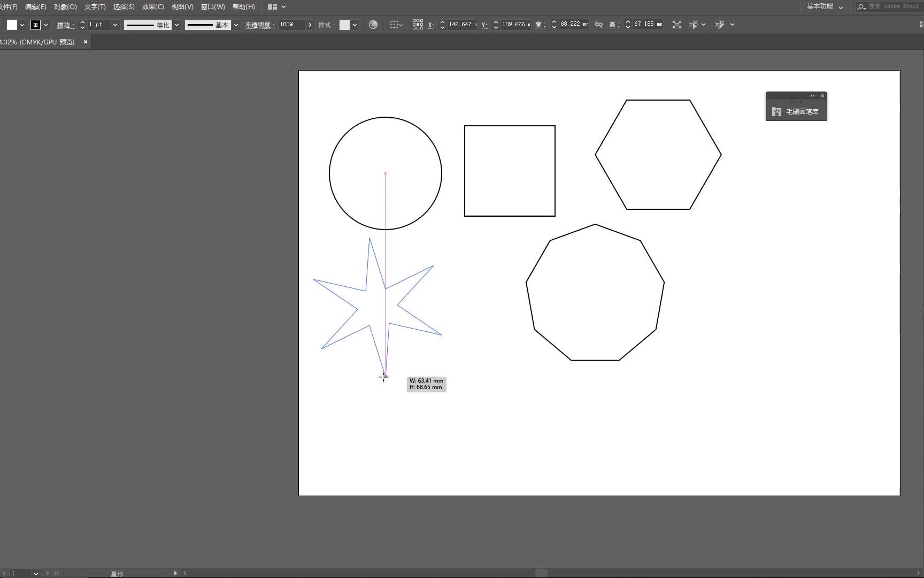Click the stroke color swatch

(35, 25)
